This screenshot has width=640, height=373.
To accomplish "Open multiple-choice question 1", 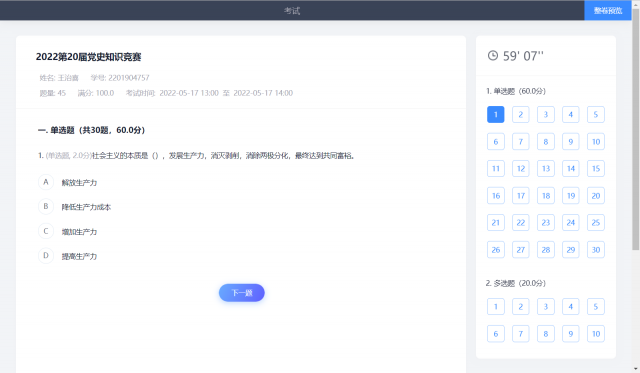I will click(x=496, y=307).
